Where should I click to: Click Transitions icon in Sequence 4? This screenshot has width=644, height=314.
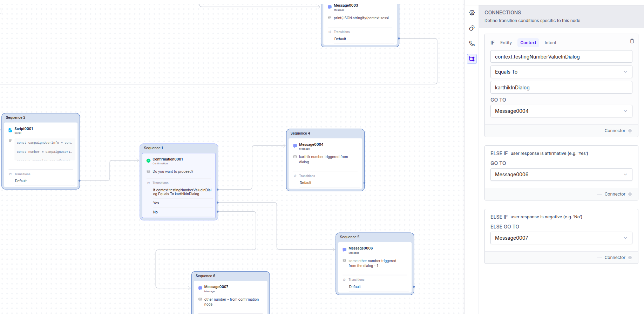295,176
